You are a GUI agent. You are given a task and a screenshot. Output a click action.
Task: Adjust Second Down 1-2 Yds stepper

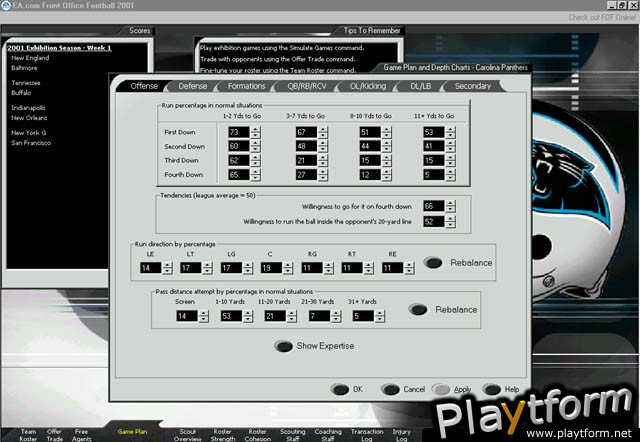click(x=256, y=146)
